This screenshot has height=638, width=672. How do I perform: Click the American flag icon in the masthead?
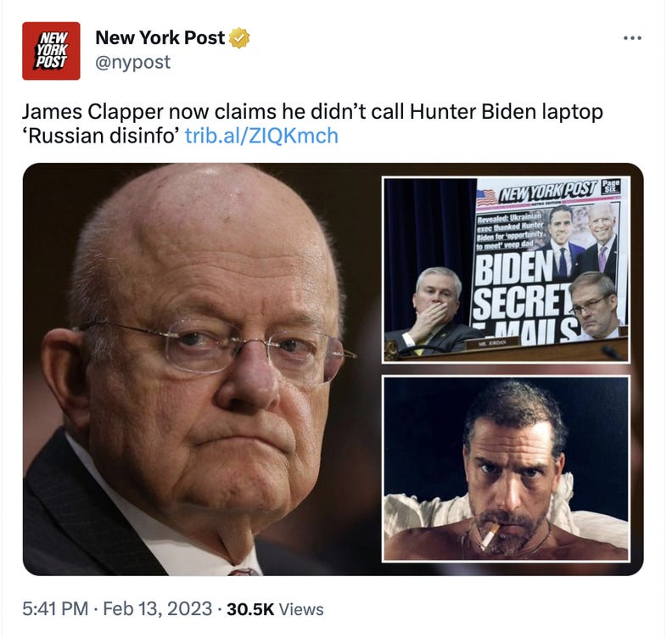[x=487, y=198]
